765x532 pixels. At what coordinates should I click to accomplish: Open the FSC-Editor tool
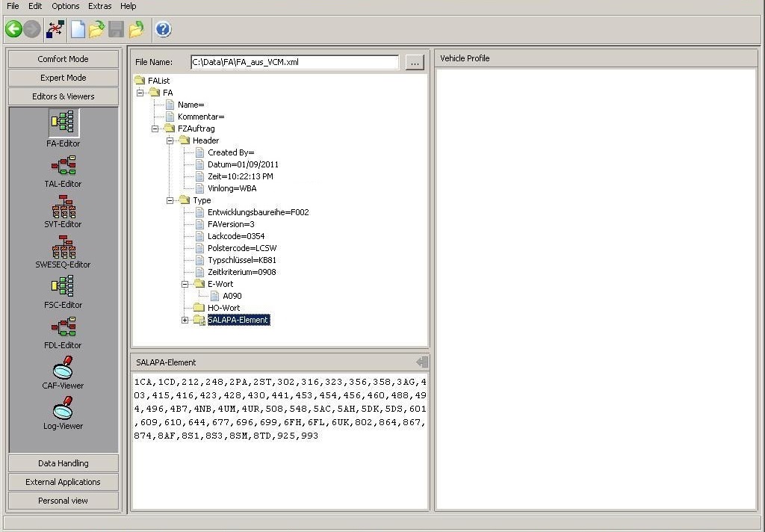(x=64, y=286)
